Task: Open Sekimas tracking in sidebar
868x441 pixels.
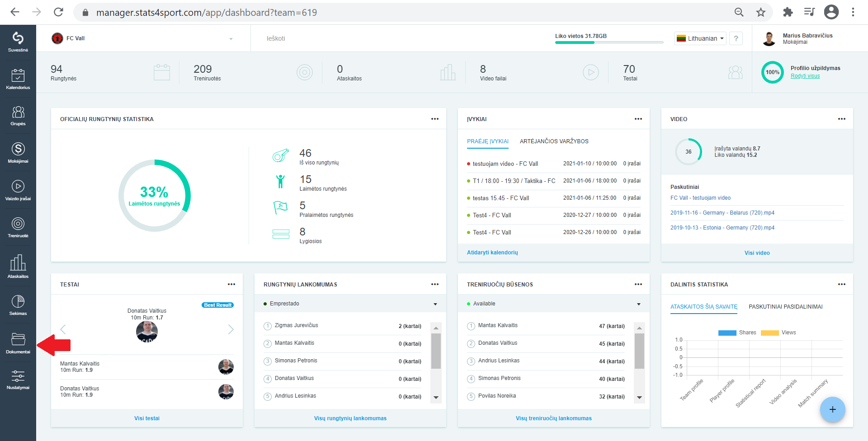Action: pos(18,305)
